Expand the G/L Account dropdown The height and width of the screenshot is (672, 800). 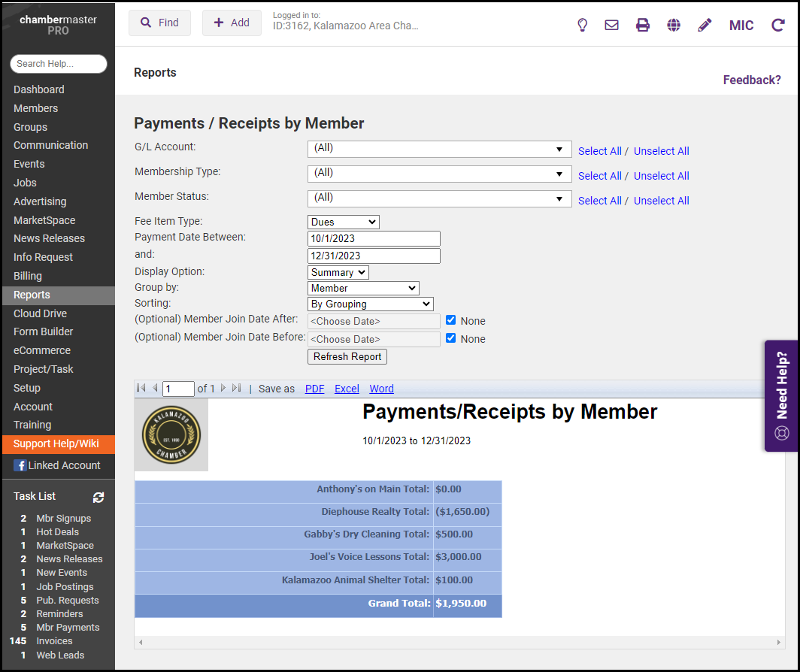[x=439, y=149]
